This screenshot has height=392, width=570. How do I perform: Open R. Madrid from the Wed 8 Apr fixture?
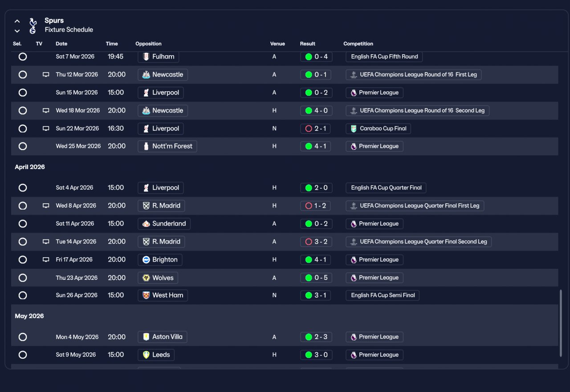(161, 206)
